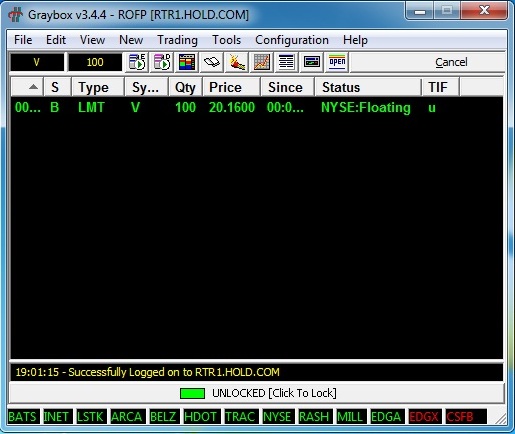This screenshot has height=434, width=515.
Task: Click the order's symbol cell V
Action: [x=135, y=107]
